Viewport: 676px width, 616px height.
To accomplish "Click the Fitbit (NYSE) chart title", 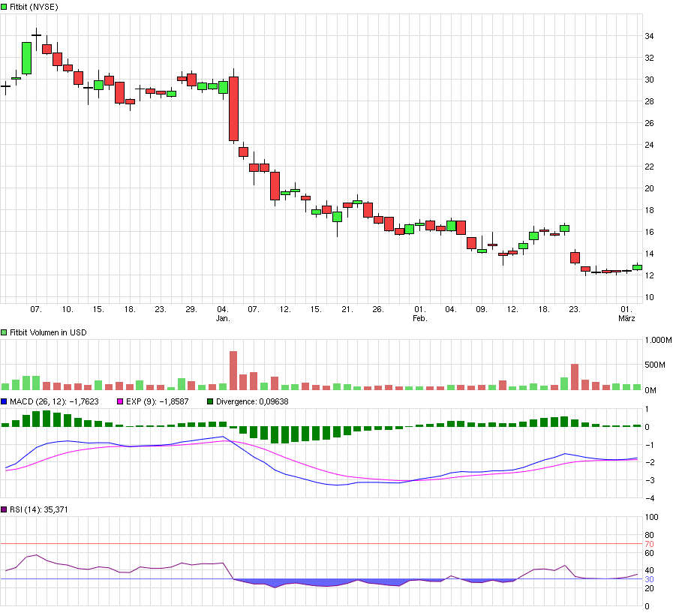I will (34, 7).
